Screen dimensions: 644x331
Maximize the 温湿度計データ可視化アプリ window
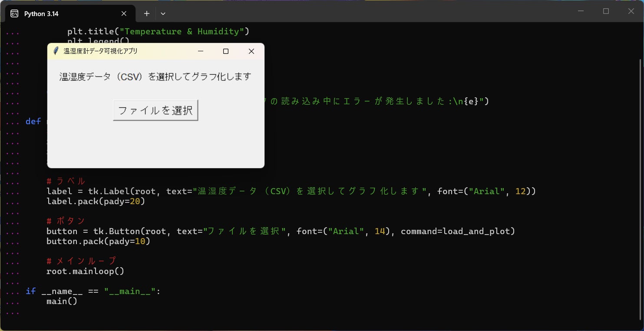tap(226, 51)
